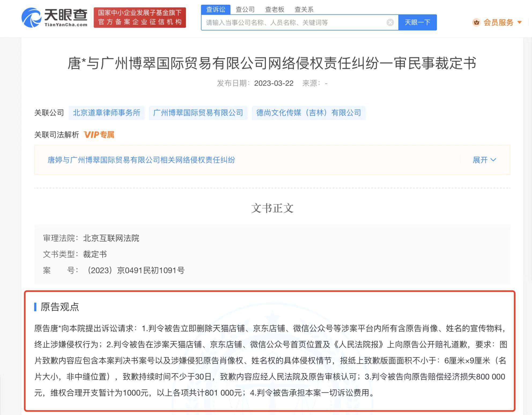Switch to the 查公司 tab

point(245,10)
